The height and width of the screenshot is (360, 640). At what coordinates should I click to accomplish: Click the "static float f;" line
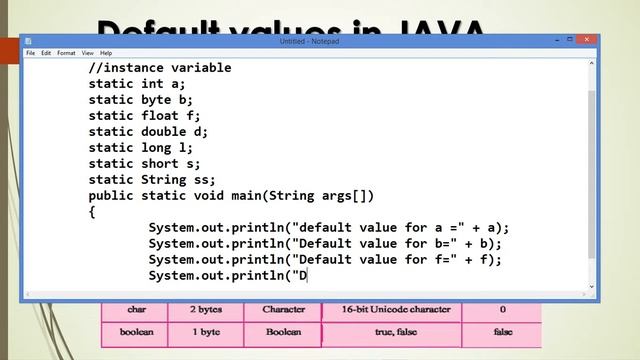click(144, 116)
